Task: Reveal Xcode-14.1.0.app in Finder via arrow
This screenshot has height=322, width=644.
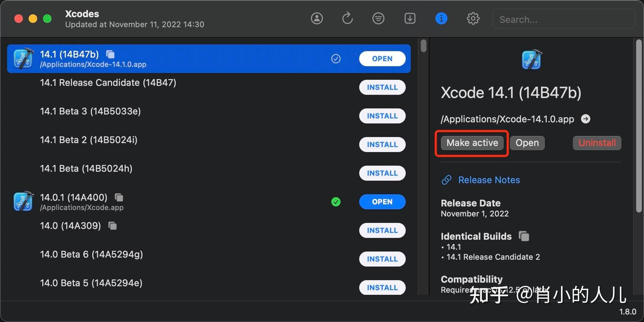Action: (x=586, y=119)
